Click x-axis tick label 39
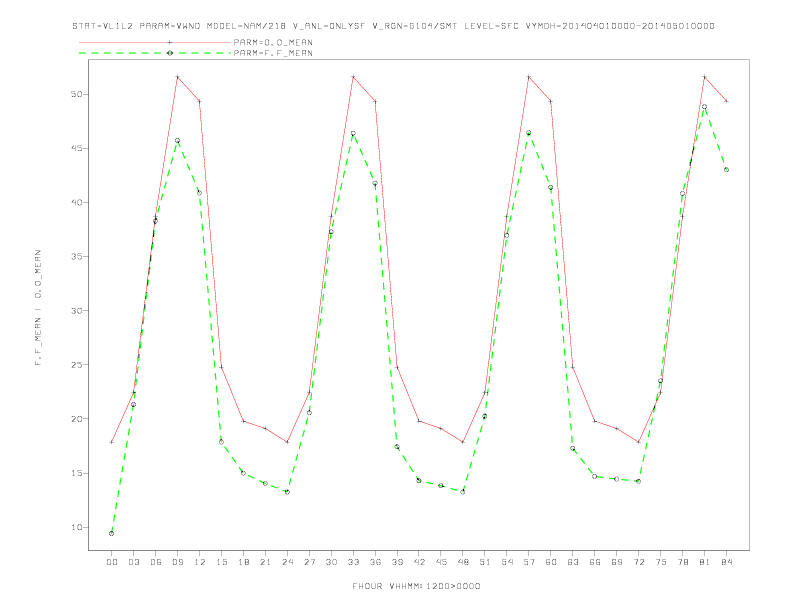Screen dimensions: 792x612 (397, 562)
